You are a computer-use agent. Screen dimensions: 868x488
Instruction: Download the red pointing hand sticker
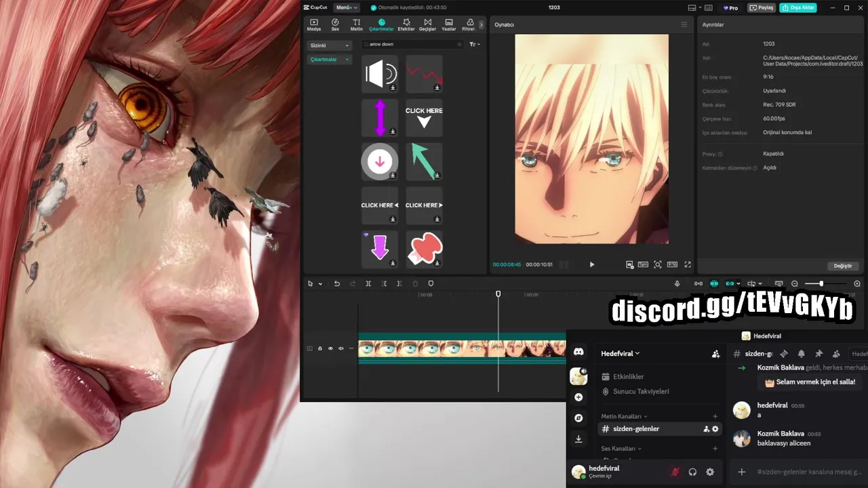point(437,263)
